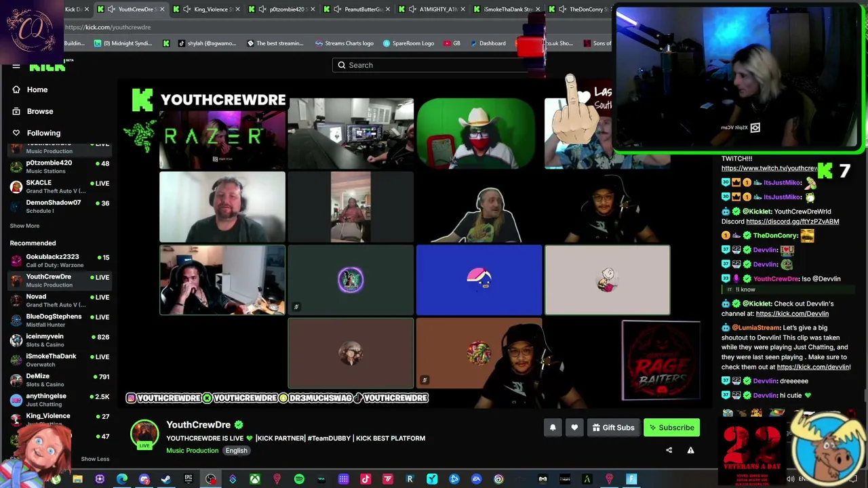The image size is (868, 488).
Task: Open the Kick sidebar hamburger menu
Action: pyautogui.click(x=16, y=66)
